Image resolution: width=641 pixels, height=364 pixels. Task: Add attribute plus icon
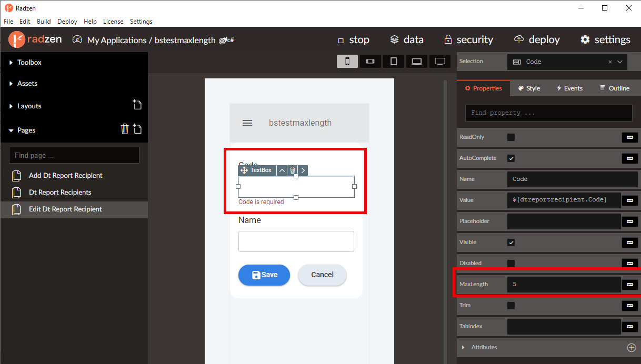(632, 348)
